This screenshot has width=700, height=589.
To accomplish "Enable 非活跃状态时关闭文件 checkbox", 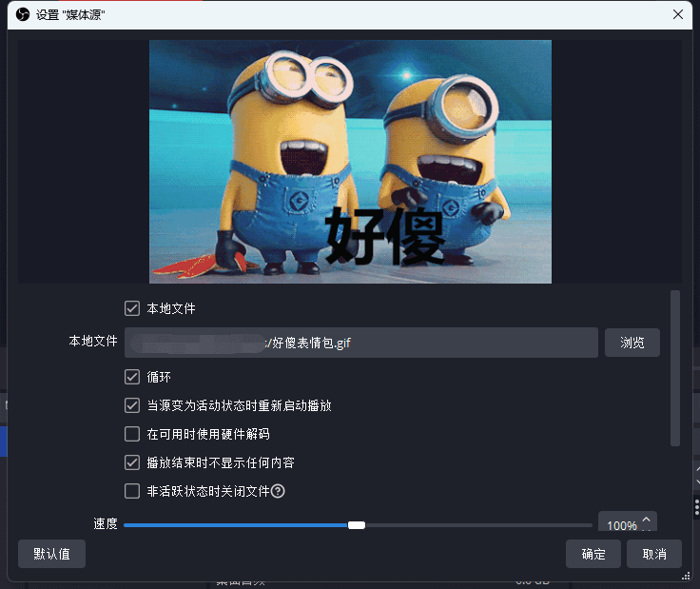I will (x=132, y=491).
